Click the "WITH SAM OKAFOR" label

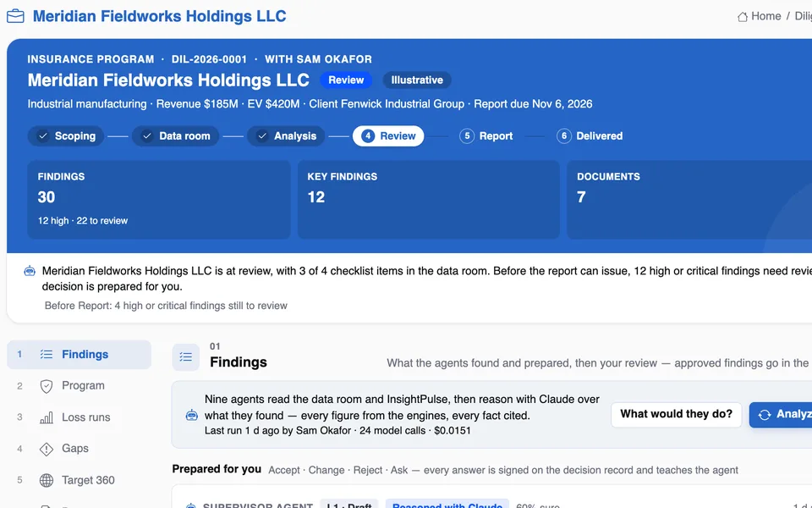coord(319,59)
